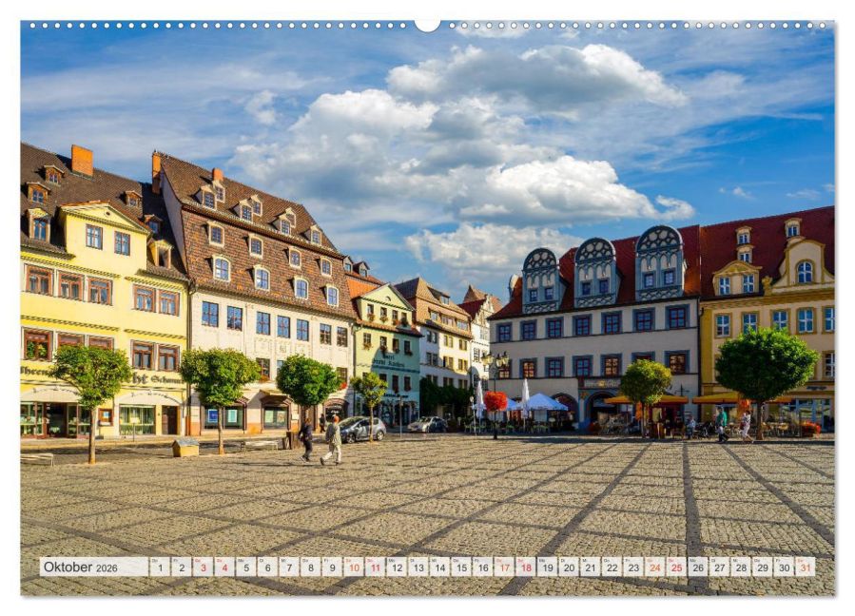Viewport: 855px width, 616px height.
Task: Choose date 15 in the calendar row
Action: [461, 567]
